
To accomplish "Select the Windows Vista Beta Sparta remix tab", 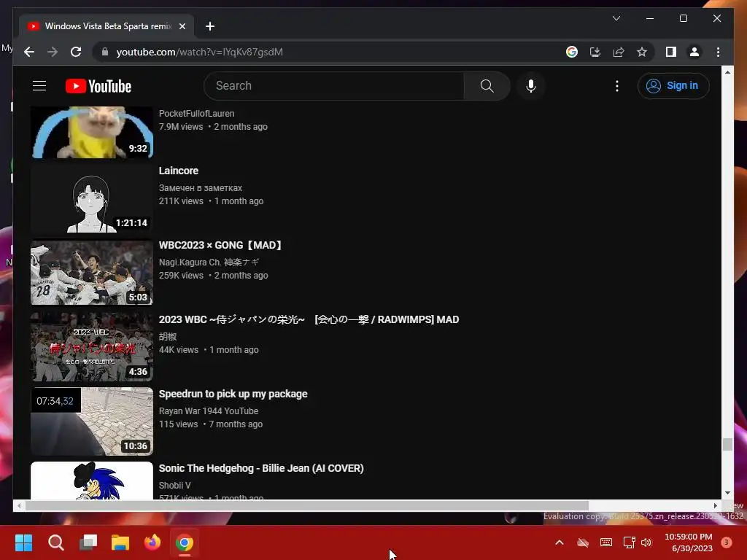I will pos(107,26).
